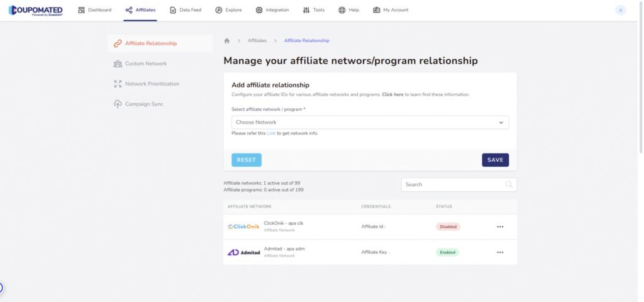
Task: Open the Affiliates menu
Action: (140, 10)
